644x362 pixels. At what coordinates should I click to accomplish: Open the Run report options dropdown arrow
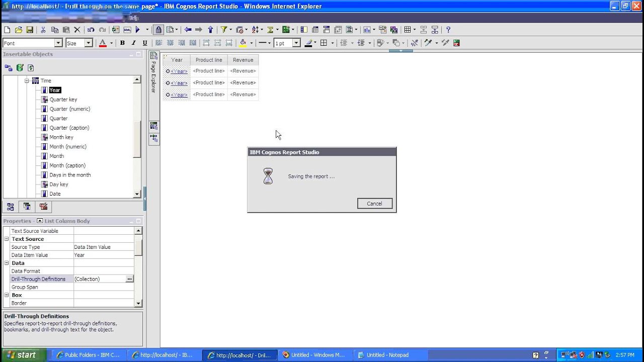(x=147, y=30)
